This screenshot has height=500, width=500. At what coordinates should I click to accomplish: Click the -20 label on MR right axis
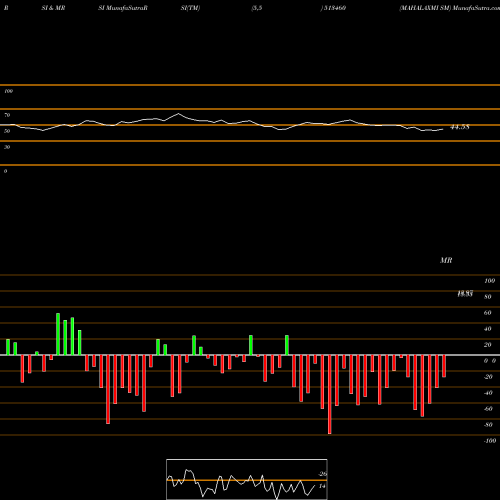tap(488, 377)
